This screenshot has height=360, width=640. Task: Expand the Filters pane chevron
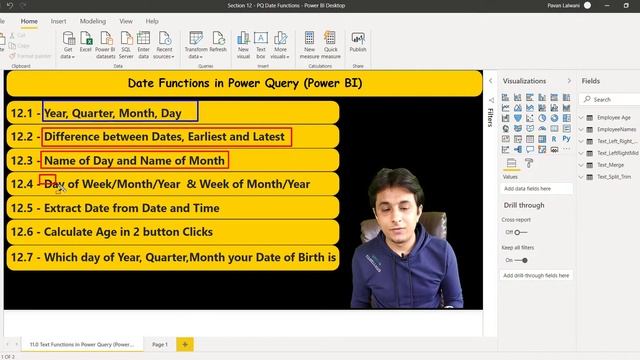tap(491, 81)
